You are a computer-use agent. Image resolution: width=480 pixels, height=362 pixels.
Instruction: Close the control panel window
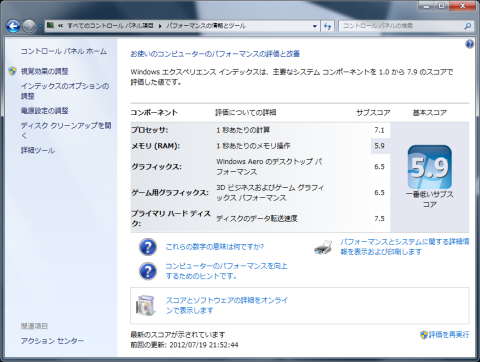(x=462, y=6)
